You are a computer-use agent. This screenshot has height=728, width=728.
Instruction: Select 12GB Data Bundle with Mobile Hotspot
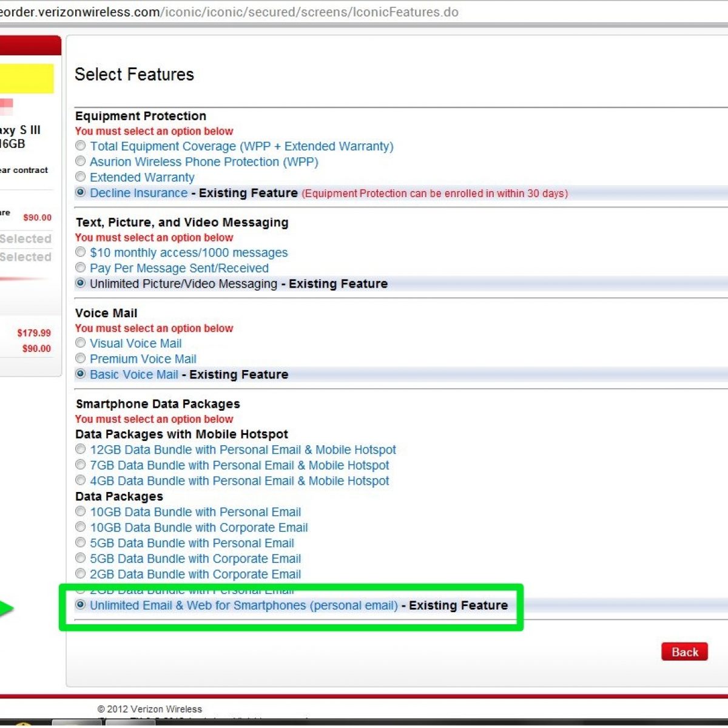pos(80,449)
